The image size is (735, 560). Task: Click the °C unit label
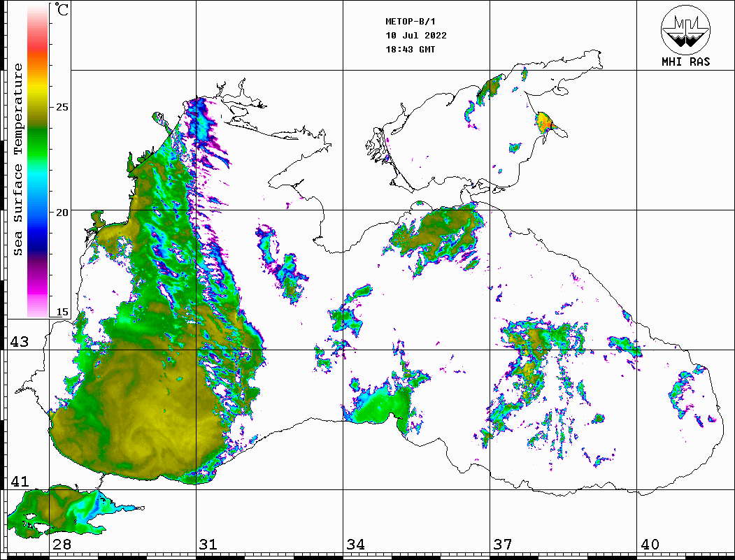(62, 9)
